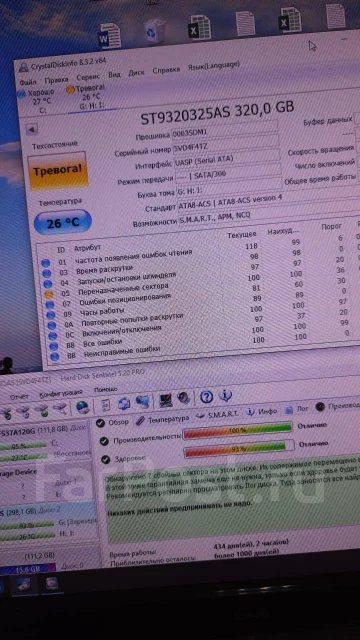The image size is (360, 640).
Task: Click the CrystalDiskInfo title bar icon
Action: click(x=24, y=67)
